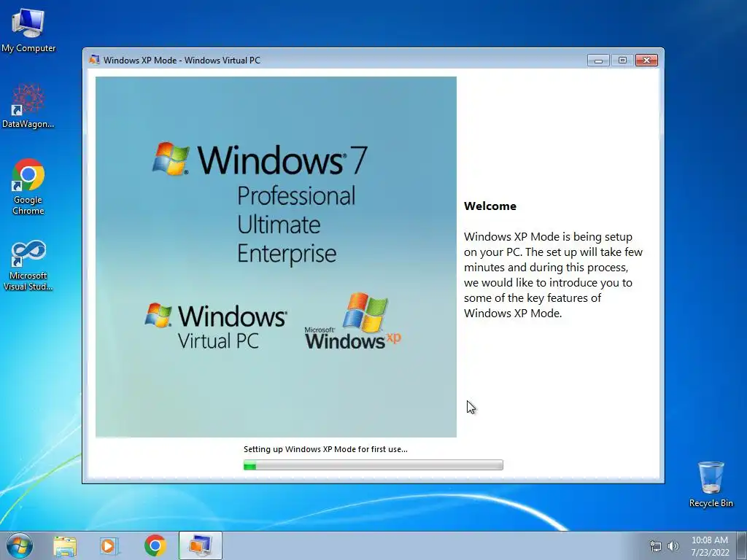Click the Windows Virtual PC logo
Viewport: 747px width, 560px height.
pos(216,326)
